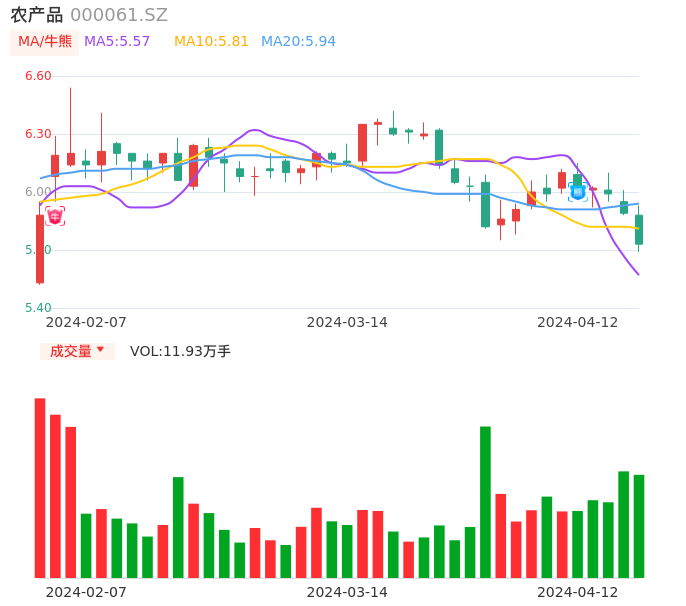Click the rightmost green volume bar

point(639,526)
